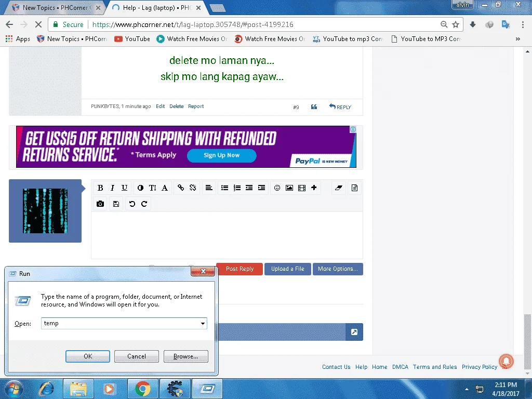Open the text color picker icon

click(140, 188)
